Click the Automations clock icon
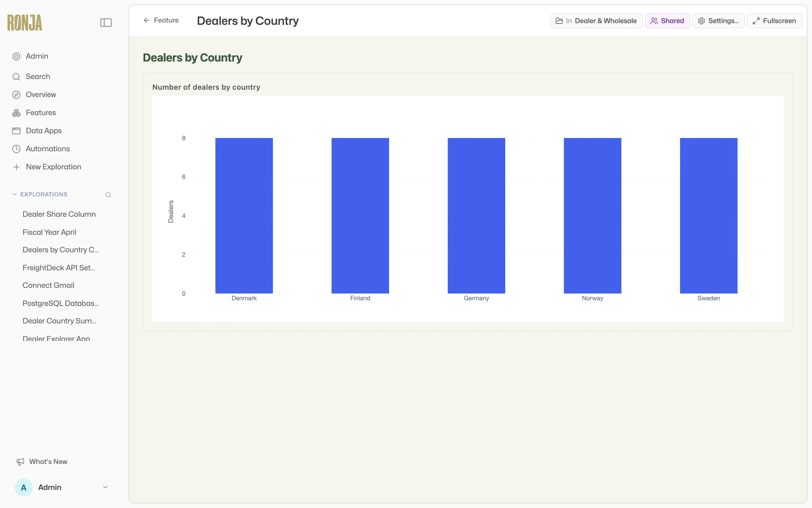 pos(16,149)
